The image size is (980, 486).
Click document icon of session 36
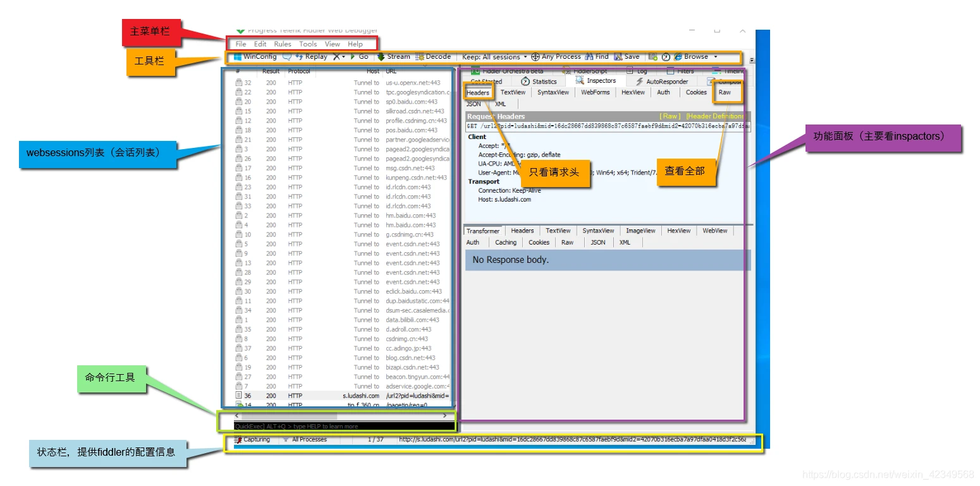(239, 396)
